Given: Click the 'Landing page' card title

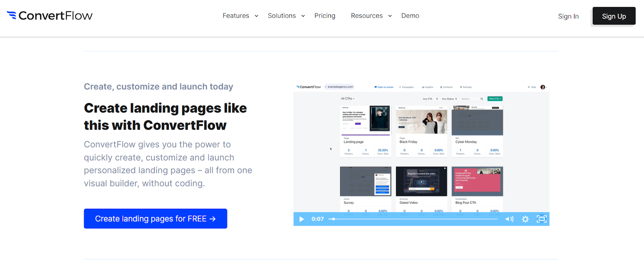Looking at the screenshot, I should 353,142.
